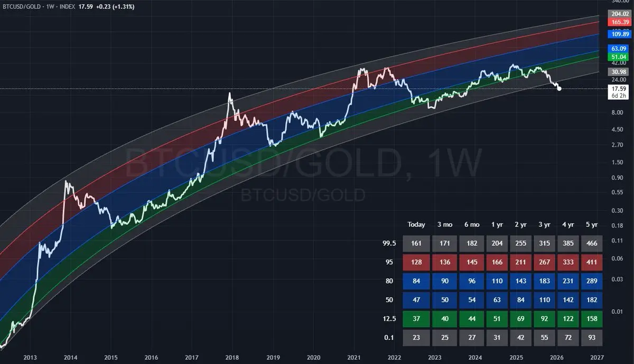Select the 63.09 blue price label
Image resolution: width=634 pixels, height=364 pixels.
(x=618, y=49)
